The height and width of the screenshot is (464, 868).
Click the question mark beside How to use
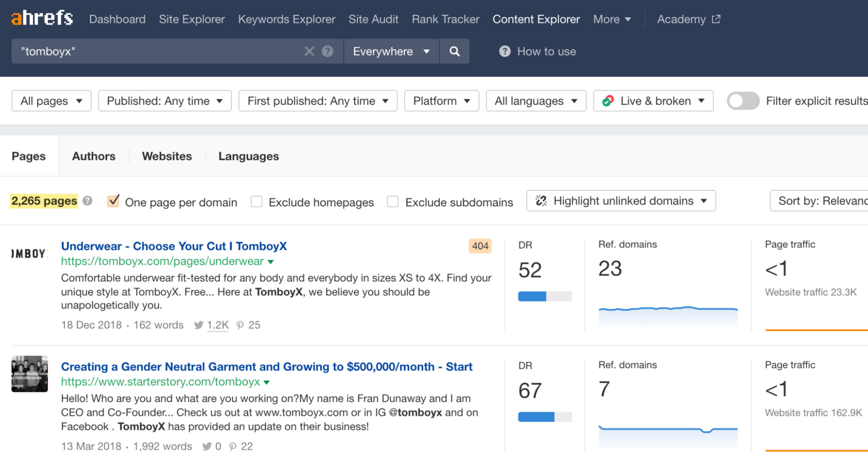tap(505, 51)
